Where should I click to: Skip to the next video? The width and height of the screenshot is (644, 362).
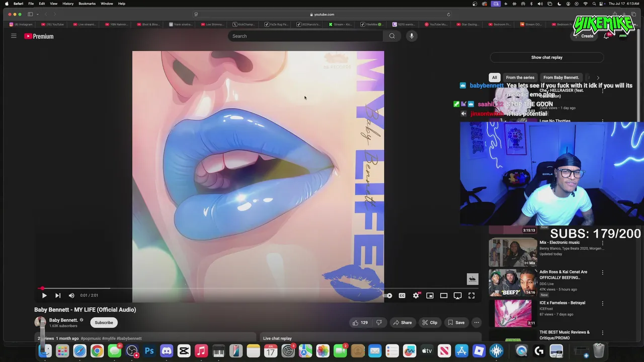pyautogui.click(x=57, y=296)
